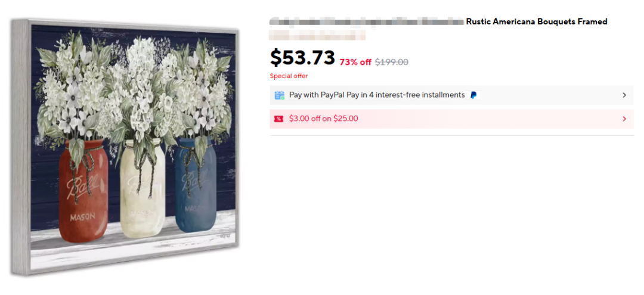
Task: Click the PayPal installments calendar icon
Action: (x=279, y=95)
